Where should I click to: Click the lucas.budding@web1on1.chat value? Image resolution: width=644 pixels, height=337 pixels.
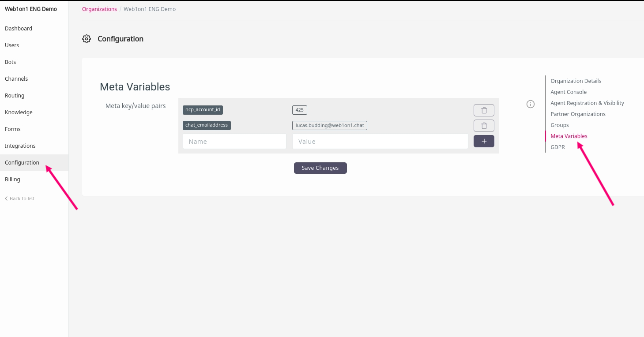[x=330, y=126]
